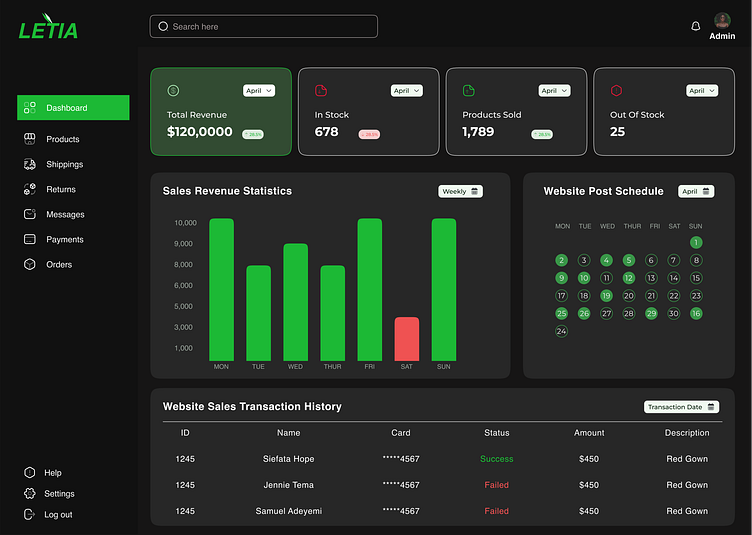Expand the Weekly filter dropdown
The height and width of the screenshot is (535, 752).
coord(460,191)
